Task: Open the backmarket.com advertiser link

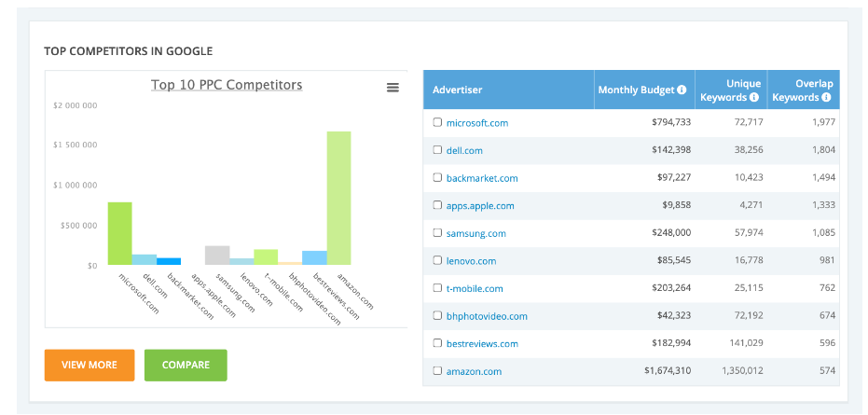Action: 482,178
